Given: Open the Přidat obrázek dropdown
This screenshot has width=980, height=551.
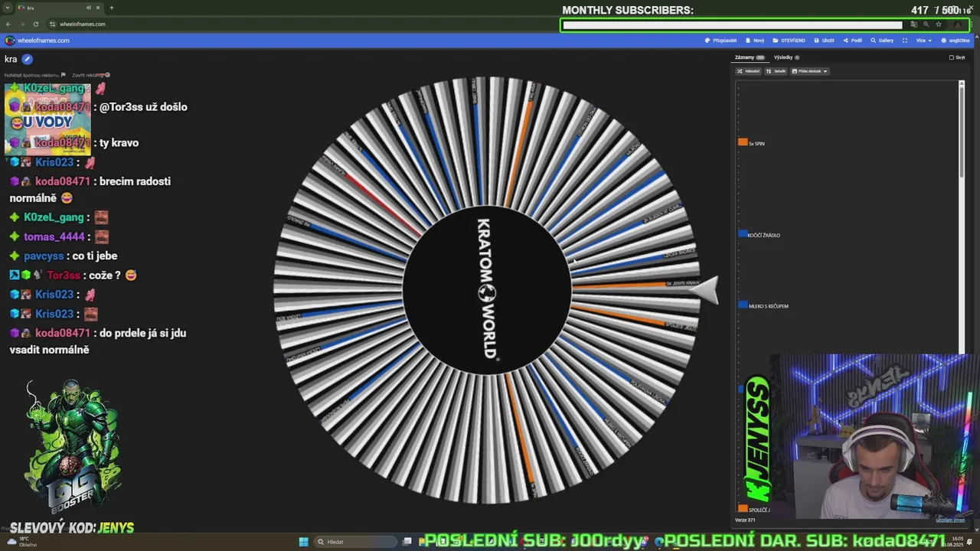Looking at the screenshot, I should pos(809,71).
